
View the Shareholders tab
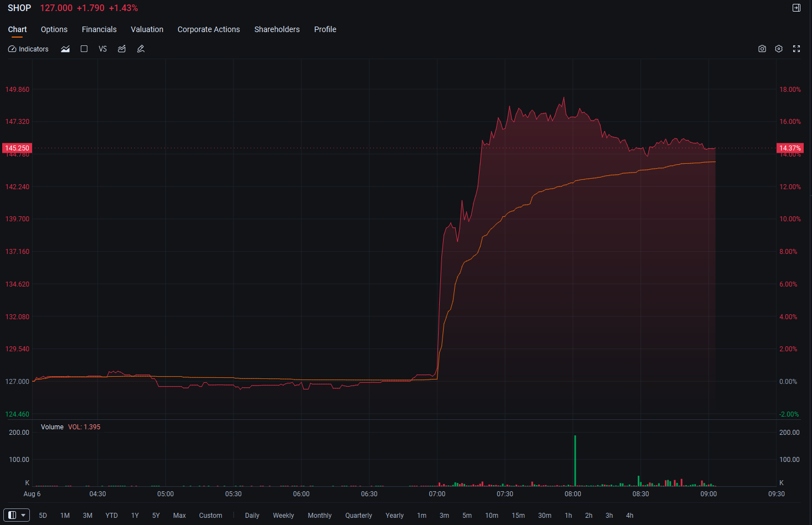(x=277, y=29)
